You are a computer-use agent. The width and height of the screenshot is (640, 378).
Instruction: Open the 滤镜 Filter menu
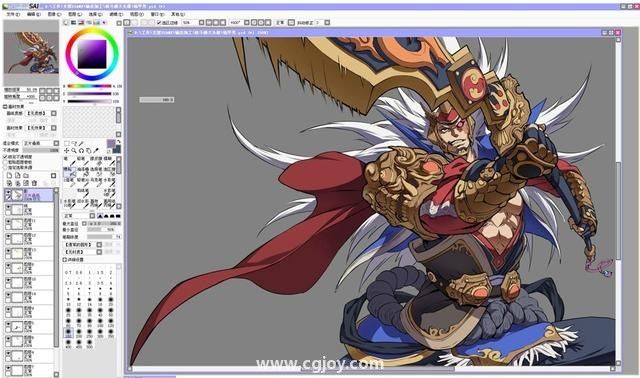116,14
